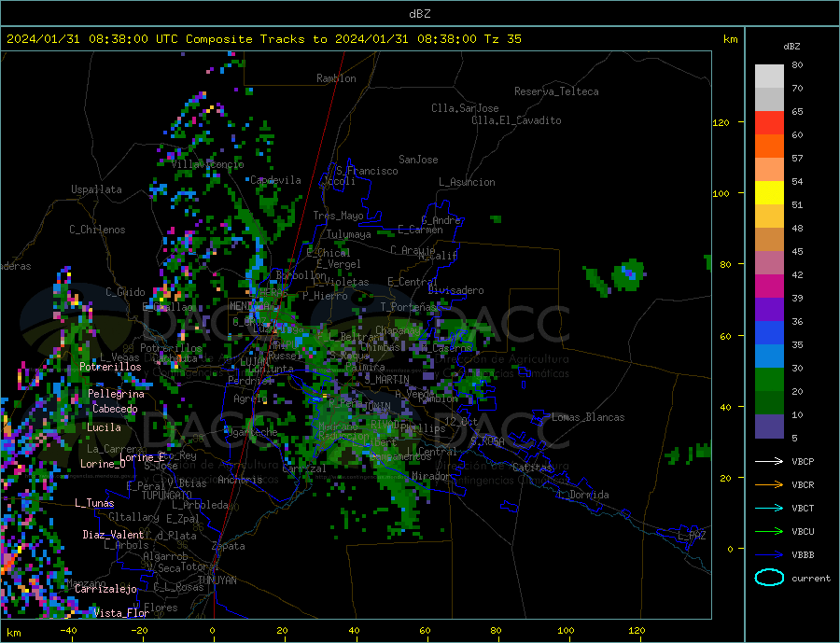Click isolated green storm cell with blue core

pos(627,275)
